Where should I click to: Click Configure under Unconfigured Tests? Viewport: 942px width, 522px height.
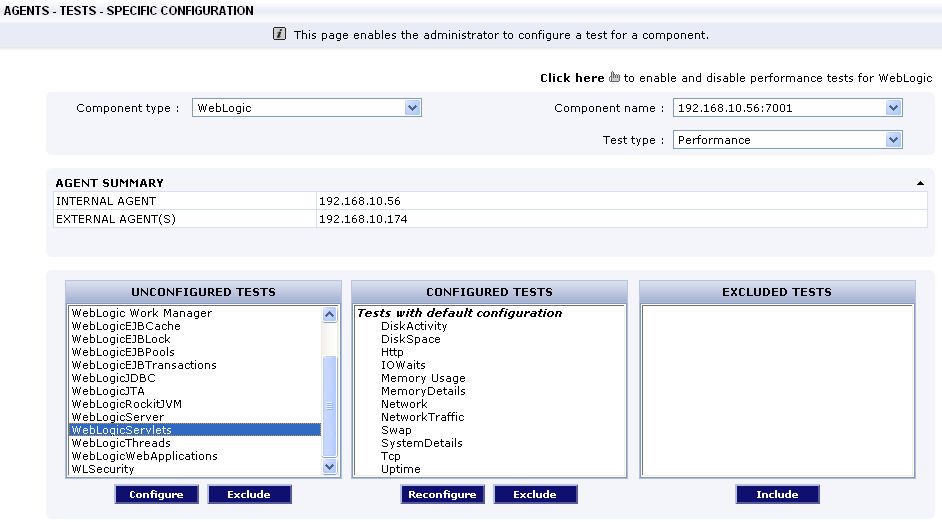(x=156, y=494)
